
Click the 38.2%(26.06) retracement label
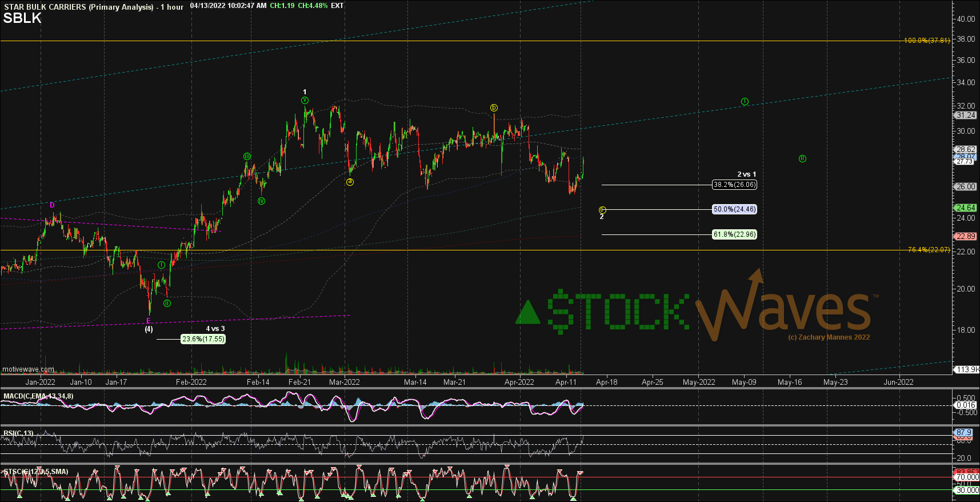[734, 185]
